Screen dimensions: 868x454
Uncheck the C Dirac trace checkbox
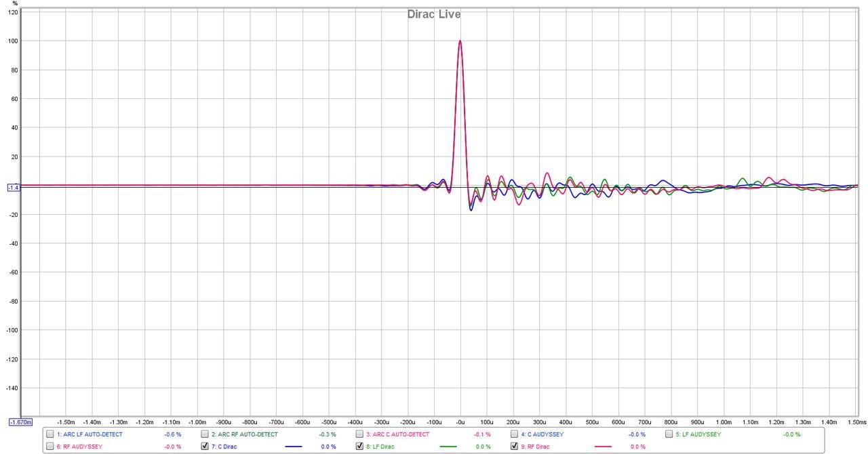coord(205,447)
